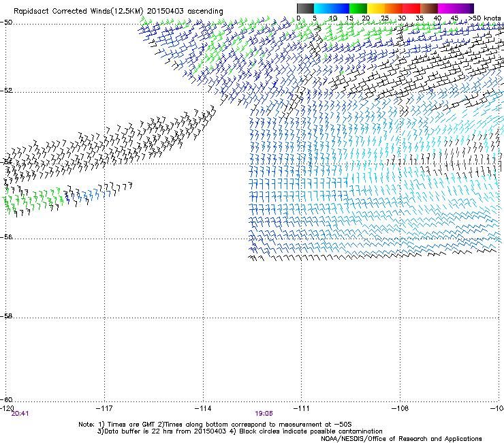Click the dark purple >50 knots legend color
The image size is (504, 443).
(x=471, y=8)
